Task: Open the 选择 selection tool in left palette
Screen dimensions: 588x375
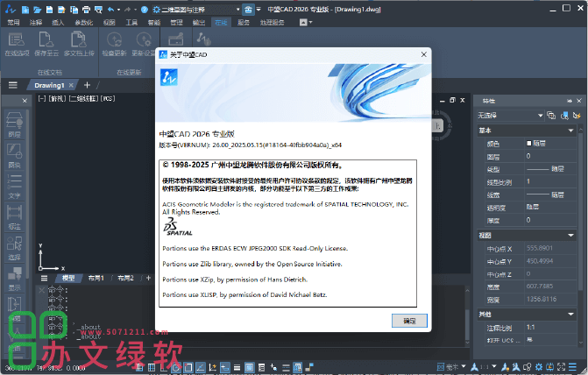Action: pos(15,247)
